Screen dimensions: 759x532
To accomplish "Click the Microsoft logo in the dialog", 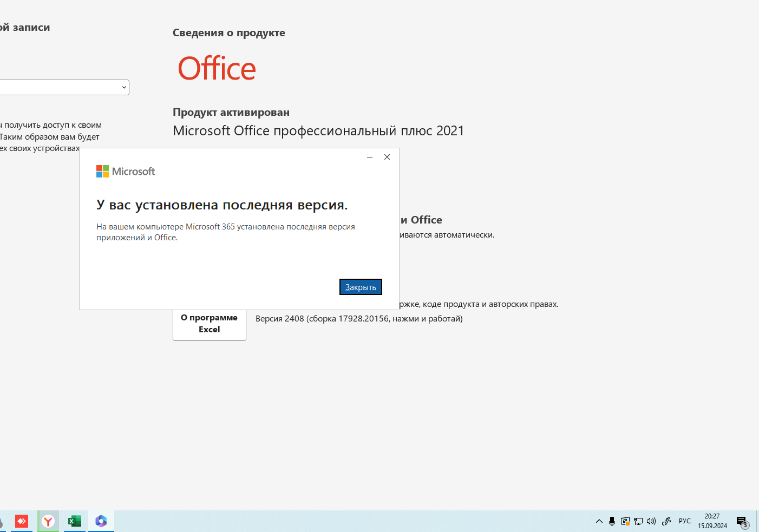I will [126, 172].
